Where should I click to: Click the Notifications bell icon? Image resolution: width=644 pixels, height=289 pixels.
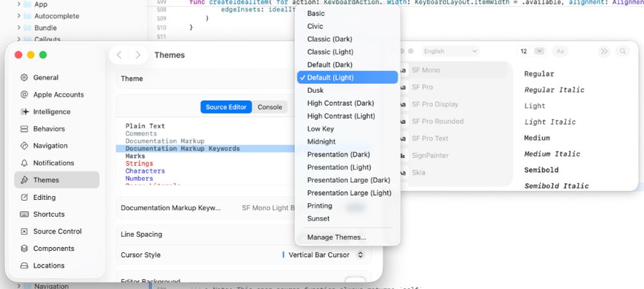click(24, 163)
